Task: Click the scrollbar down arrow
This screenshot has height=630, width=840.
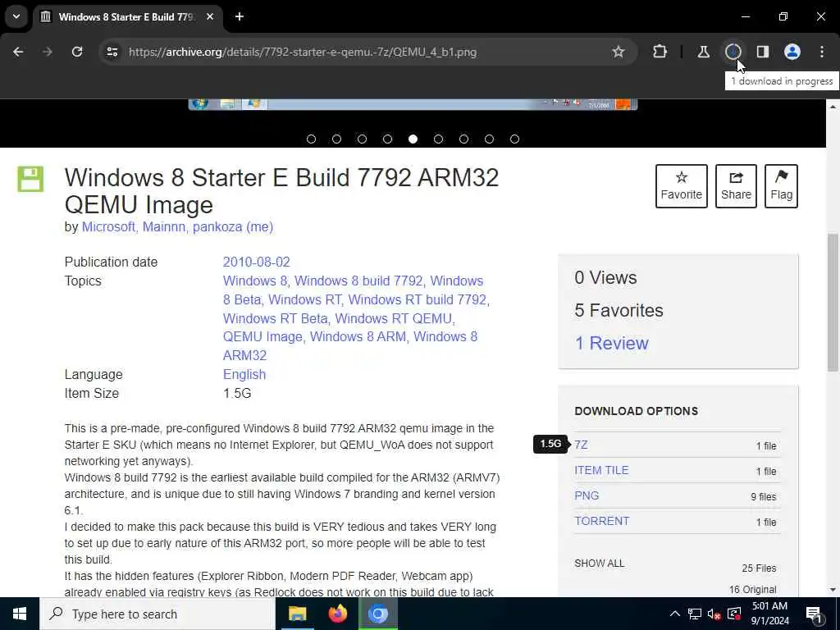Action: [x=833, y=590]
